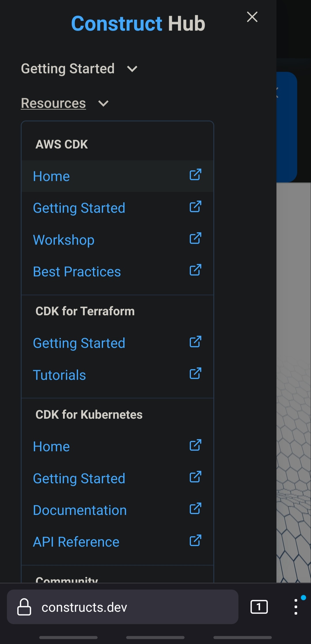The width and height of the screenshot is (311, 644).
Task: Select Getting Started under CDK for Terraform
Action: [79, 343]
